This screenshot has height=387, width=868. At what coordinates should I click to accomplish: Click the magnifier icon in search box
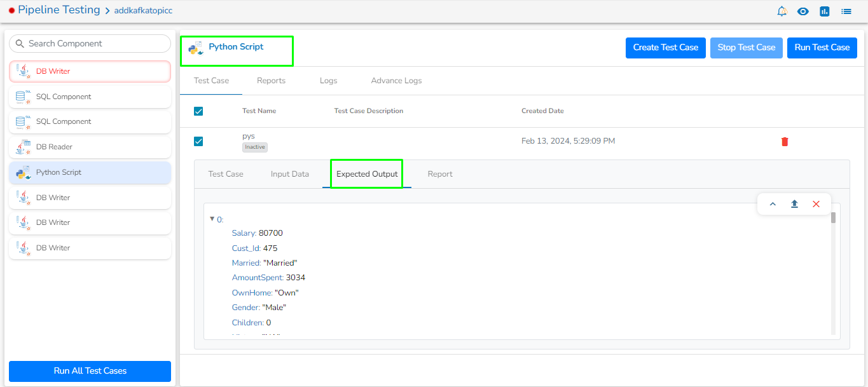(20, 44)
